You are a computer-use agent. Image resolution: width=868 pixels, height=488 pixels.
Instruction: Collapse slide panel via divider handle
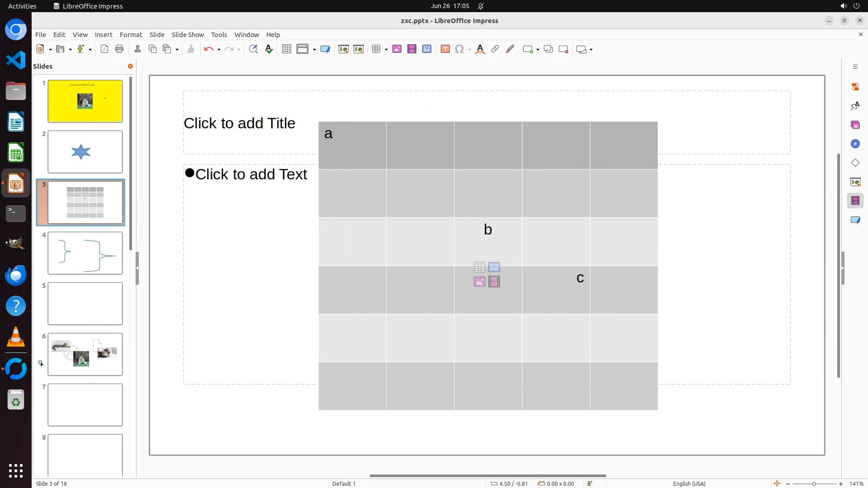tap(137, 268)
